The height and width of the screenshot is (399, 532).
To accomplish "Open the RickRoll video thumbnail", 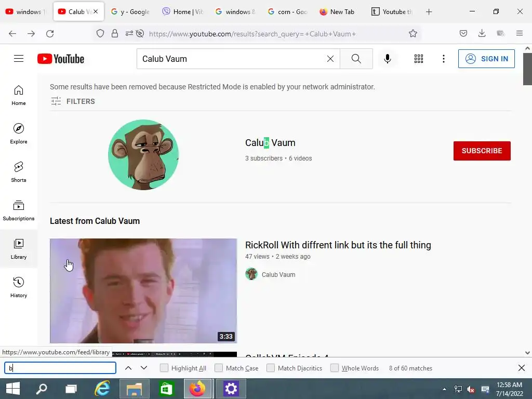I will [143, 291].
